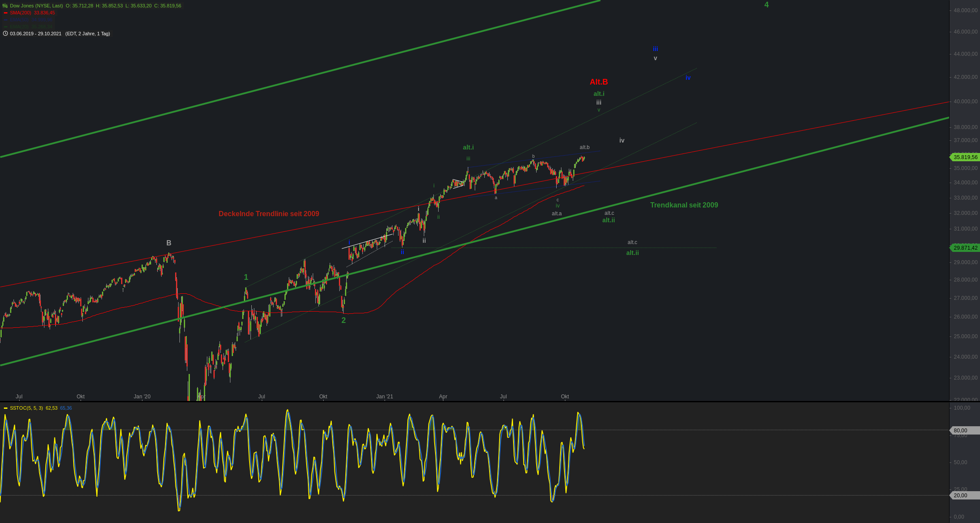Click the clock icon next to date range
980x523 pixels.
coord(5,34)
